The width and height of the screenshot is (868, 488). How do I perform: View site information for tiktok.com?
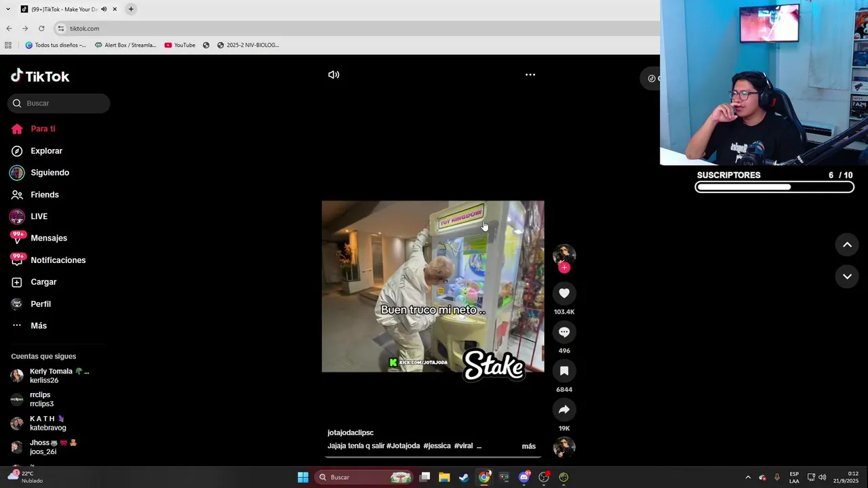click(61, 28)
